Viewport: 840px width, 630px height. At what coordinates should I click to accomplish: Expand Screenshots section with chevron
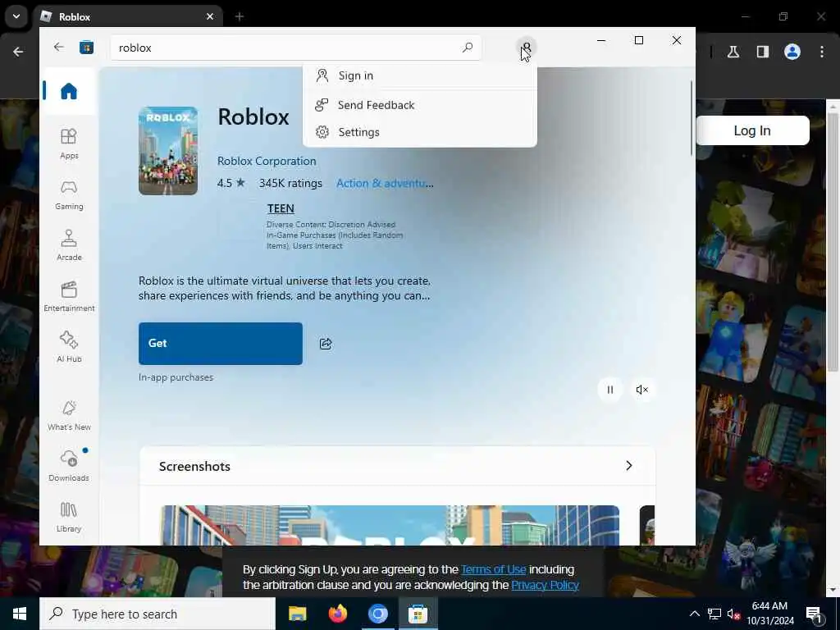click(629, 466)
